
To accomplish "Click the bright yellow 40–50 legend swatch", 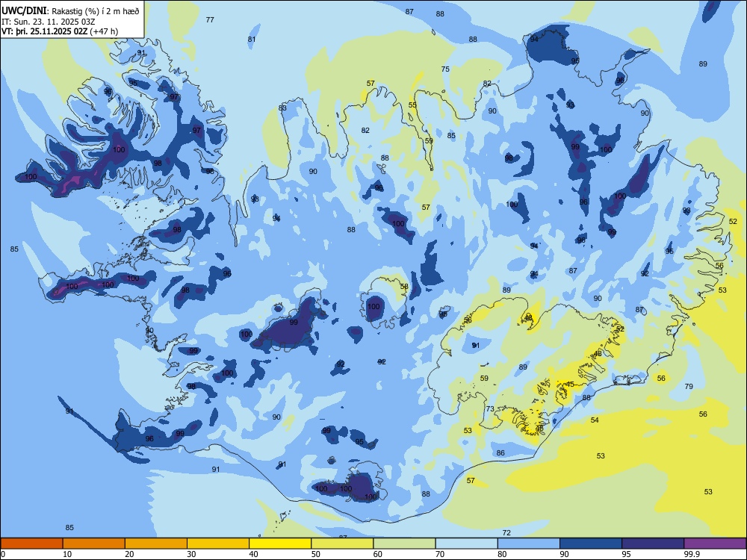I will pos(280,544).
